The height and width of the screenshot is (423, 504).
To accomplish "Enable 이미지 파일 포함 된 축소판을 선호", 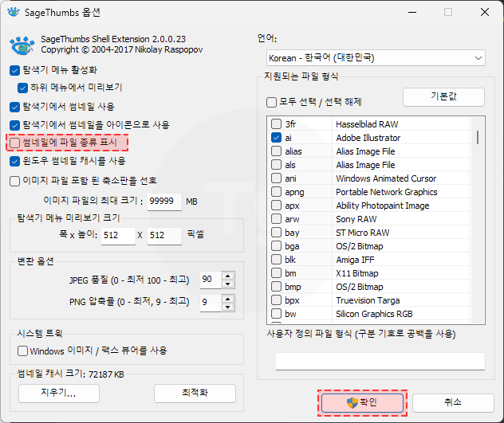I will (x=15, y=181).
